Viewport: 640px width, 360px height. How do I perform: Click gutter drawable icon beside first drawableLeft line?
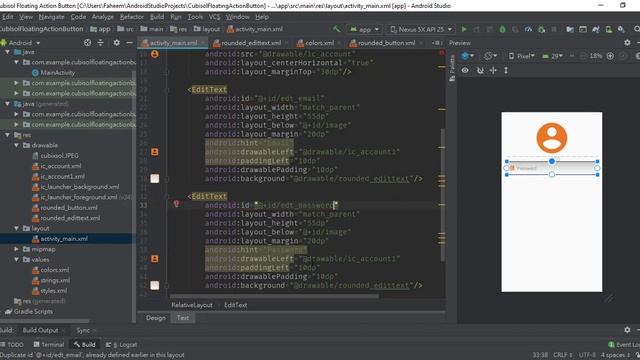[155, 152]
